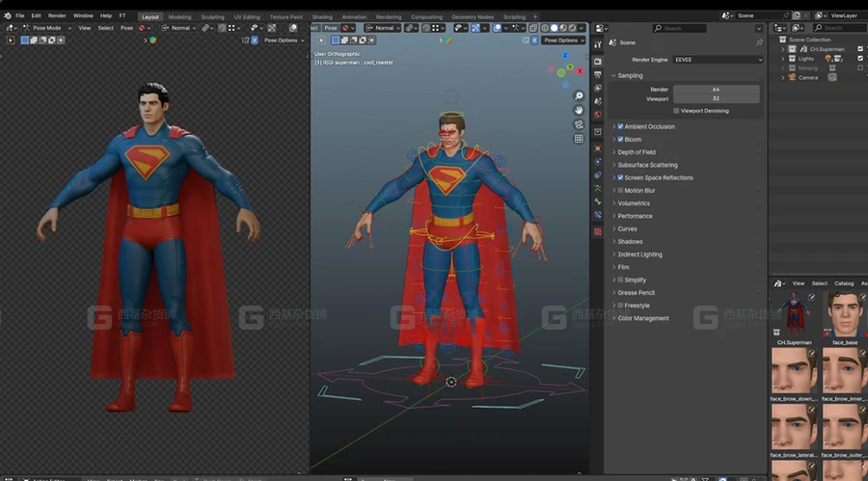
Task: Open the Output properties tab icon
Action: click(x=598, y=75)
